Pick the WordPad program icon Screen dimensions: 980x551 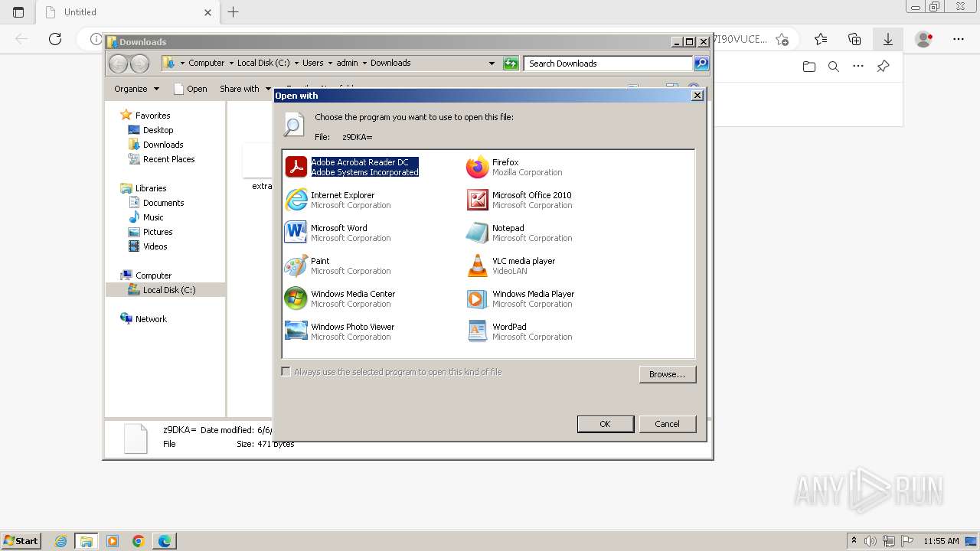[x=477, y=331]
